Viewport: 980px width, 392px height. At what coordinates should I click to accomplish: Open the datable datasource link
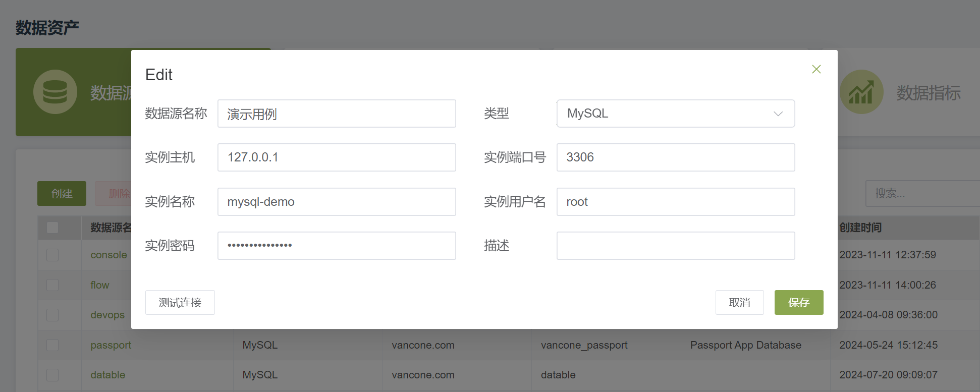pyautogui.click(x=107, y=375)
